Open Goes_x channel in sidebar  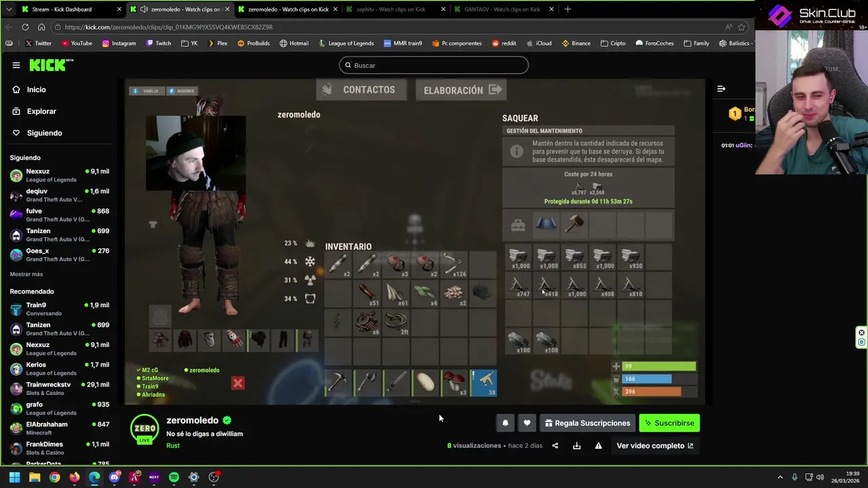coord(60,255)
